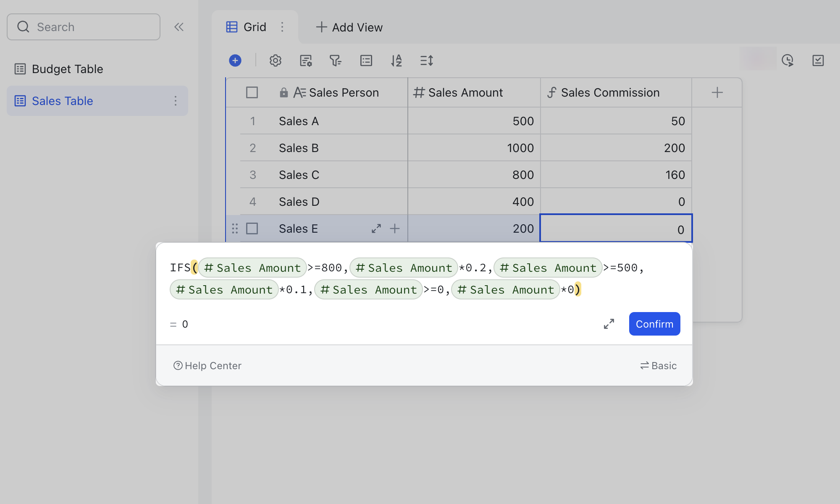Click the Sales Amount column header
The image size is (840, 504).
474,92
